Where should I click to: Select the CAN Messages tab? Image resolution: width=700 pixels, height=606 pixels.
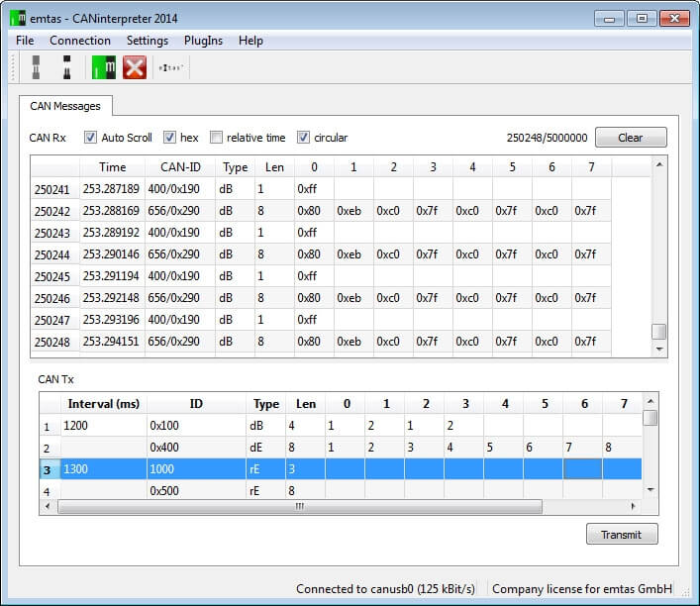66,105
